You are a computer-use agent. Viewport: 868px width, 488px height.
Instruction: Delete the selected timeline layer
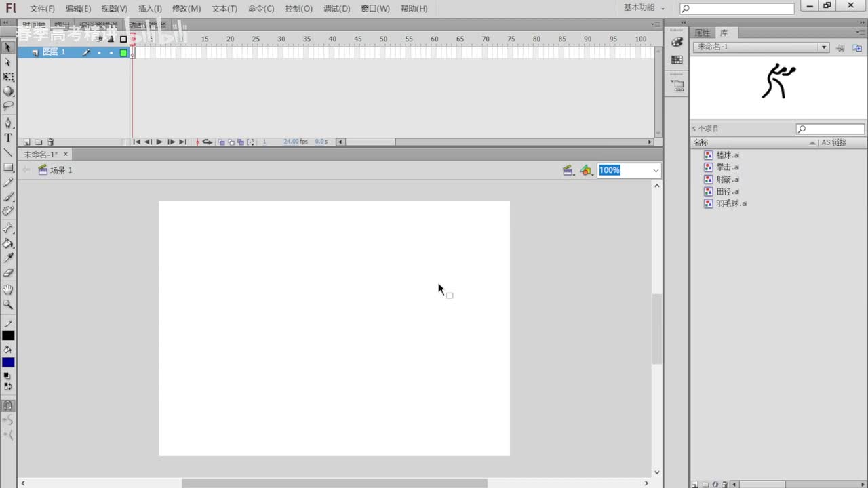[x=50, y=142]
